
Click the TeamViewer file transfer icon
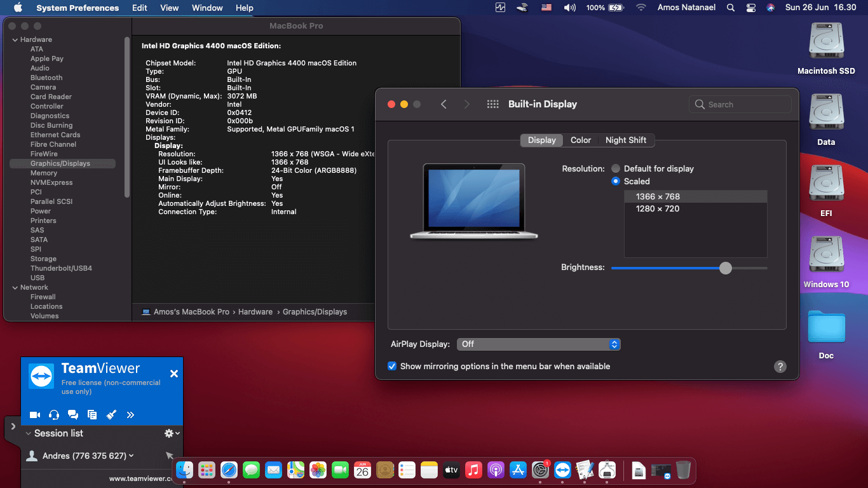[92, 415]
